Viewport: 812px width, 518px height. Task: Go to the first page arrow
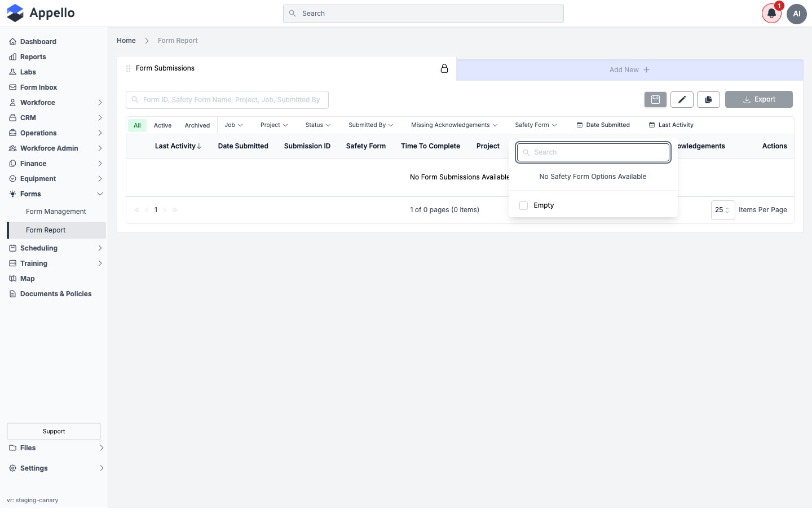(x=137, y=210)
